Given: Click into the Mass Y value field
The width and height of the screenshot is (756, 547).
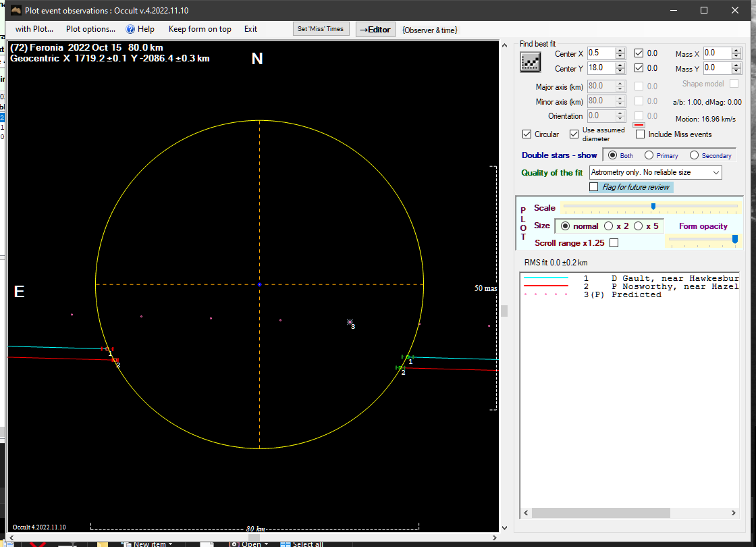Looking at the screenshot, I should [718, 68].
